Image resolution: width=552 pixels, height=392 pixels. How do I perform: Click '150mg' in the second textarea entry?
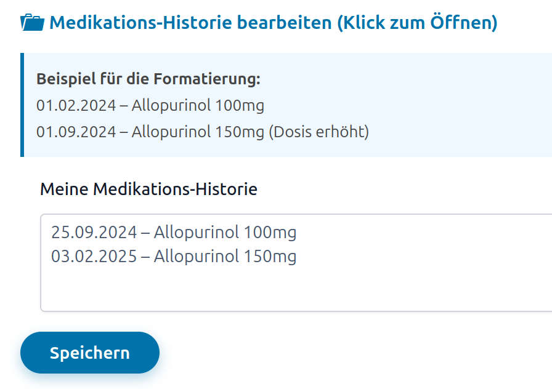tap(270, 257)
